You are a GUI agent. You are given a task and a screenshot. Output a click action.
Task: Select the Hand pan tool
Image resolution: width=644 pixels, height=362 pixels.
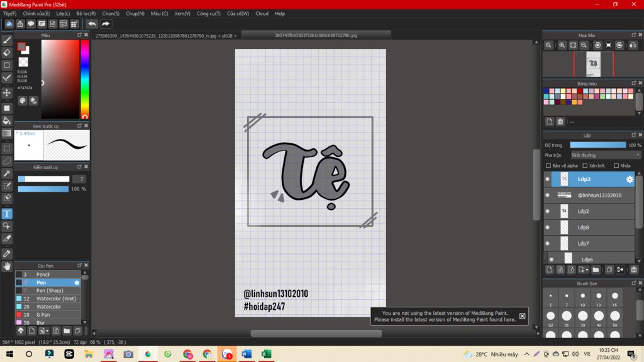coord(7,266)
